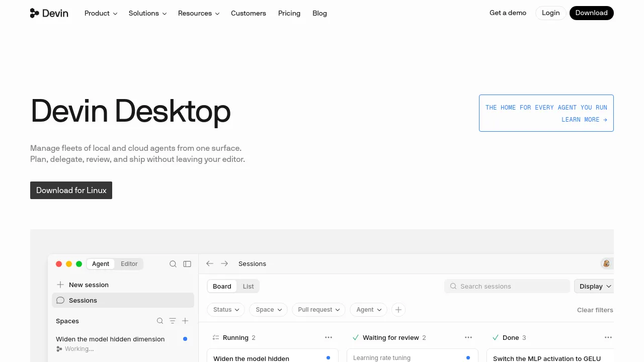The image size is (644, 362).
Task: Click Get a demo link
Action: [x=508, y=13]
